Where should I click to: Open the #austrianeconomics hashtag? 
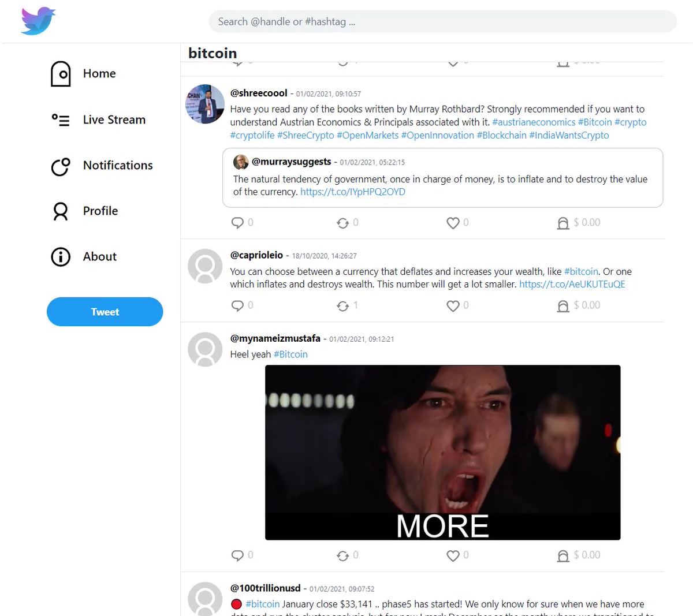point(534,122)
